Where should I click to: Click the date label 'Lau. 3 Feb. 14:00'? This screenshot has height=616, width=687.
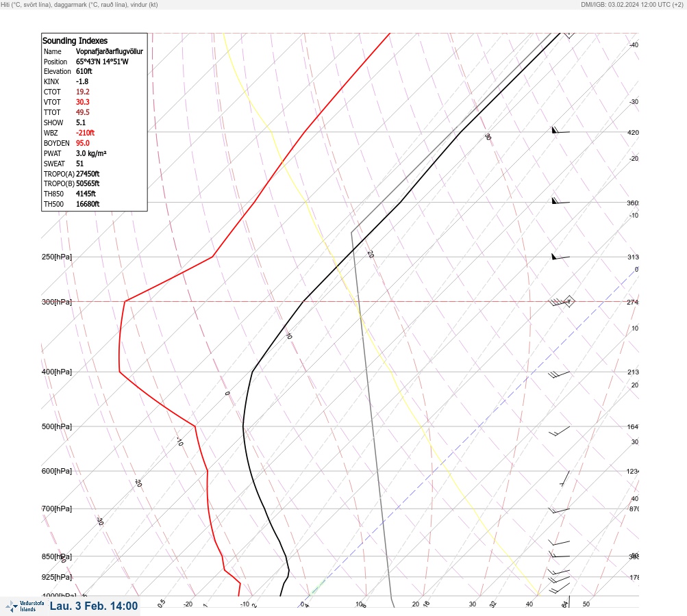pos(94,606)
